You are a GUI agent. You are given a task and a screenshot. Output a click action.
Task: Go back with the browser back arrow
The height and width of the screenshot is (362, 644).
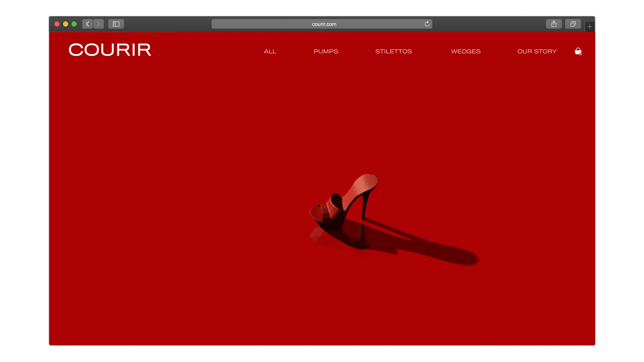(88, 24)
